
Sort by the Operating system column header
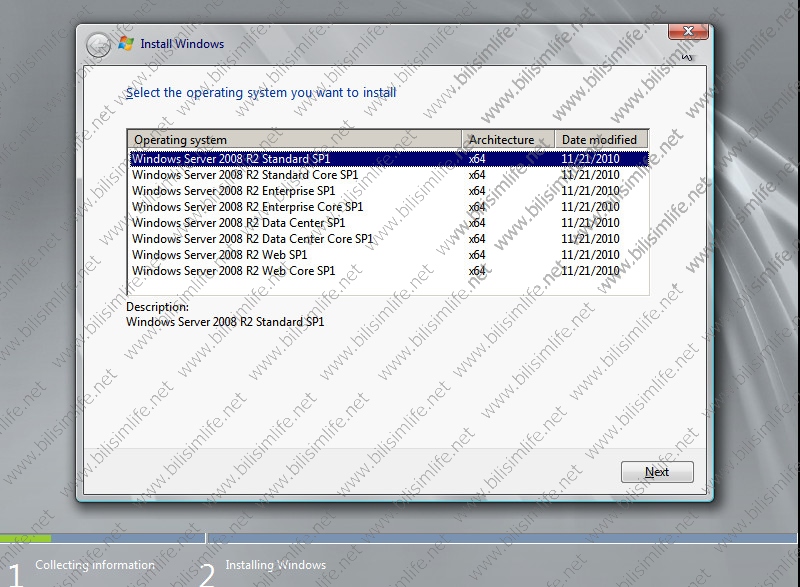(x=294, y=139)
